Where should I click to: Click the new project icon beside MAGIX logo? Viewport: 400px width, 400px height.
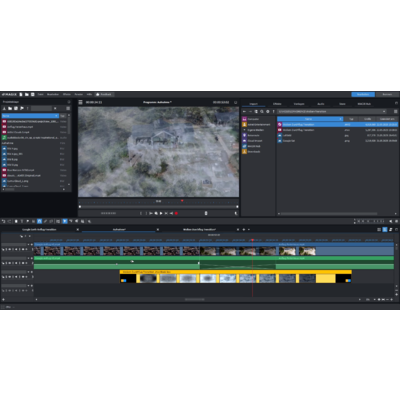tap(21, 95)
